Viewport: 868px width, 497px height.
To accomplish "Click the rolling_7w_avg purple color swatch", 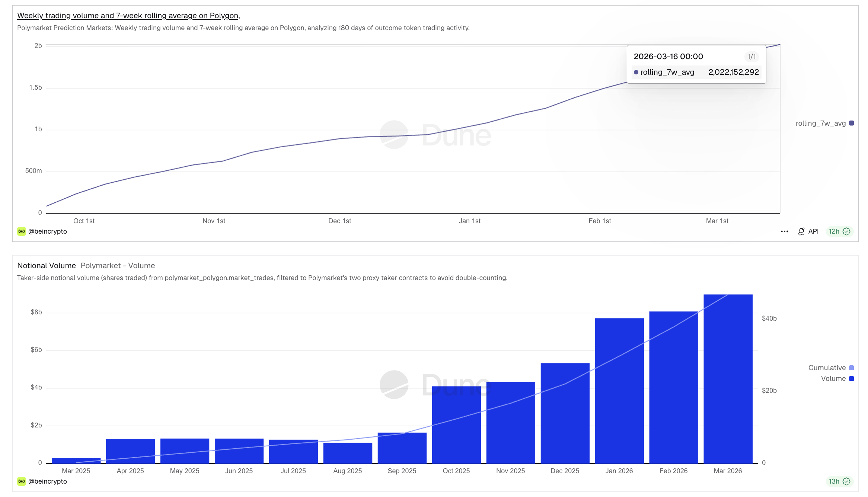I will click(851, 123).
